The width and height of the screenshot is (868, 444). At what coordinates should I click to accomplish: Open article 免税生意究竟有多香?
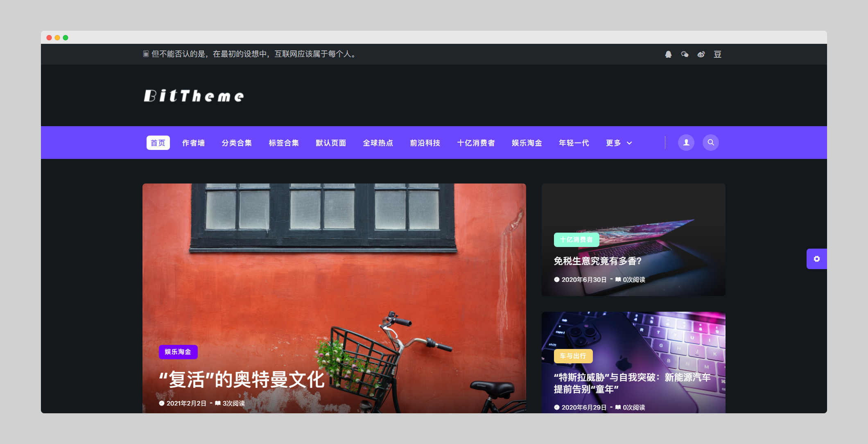(598, 261)
